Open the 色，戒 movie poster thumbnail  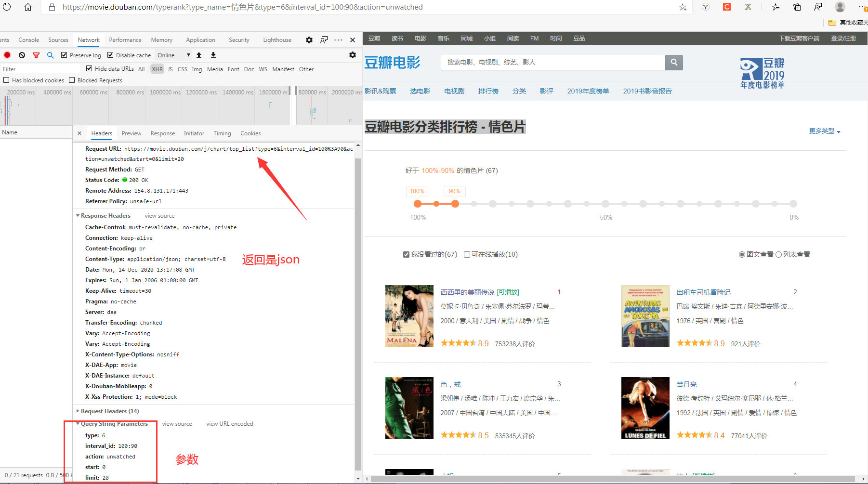409,408
